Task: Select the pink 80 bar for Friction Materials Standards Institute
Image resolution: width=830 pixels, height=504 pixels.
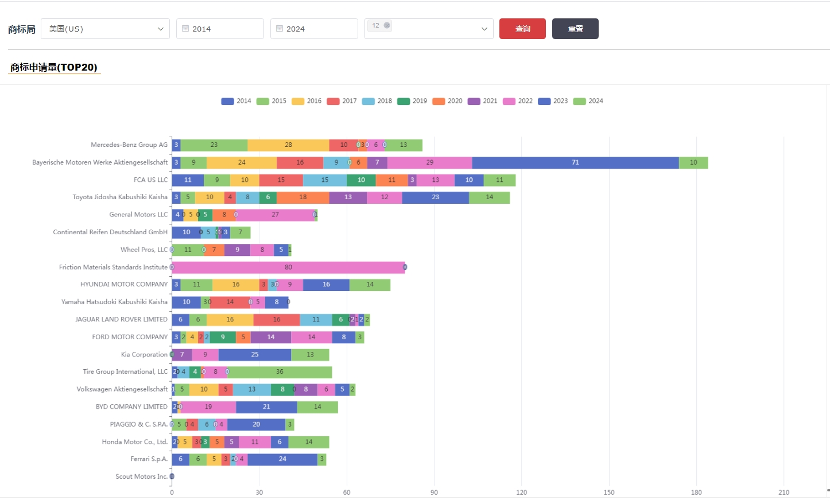Action: 288,267
